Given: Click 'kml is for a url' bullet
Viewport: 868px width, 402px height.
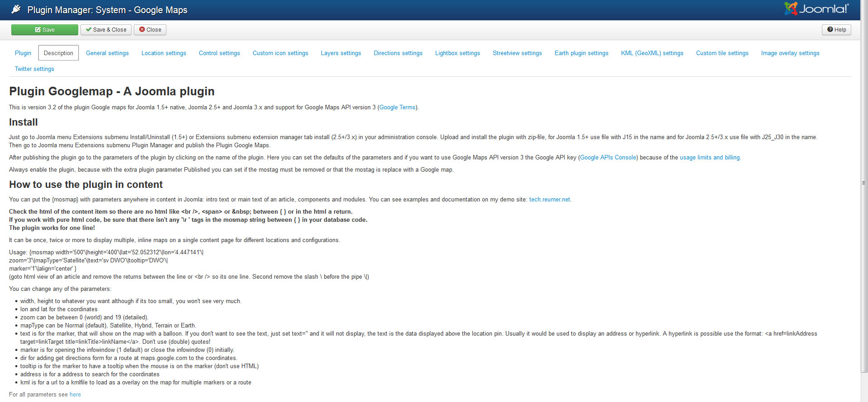Looking at the screenshot, I should click(136, 383).
